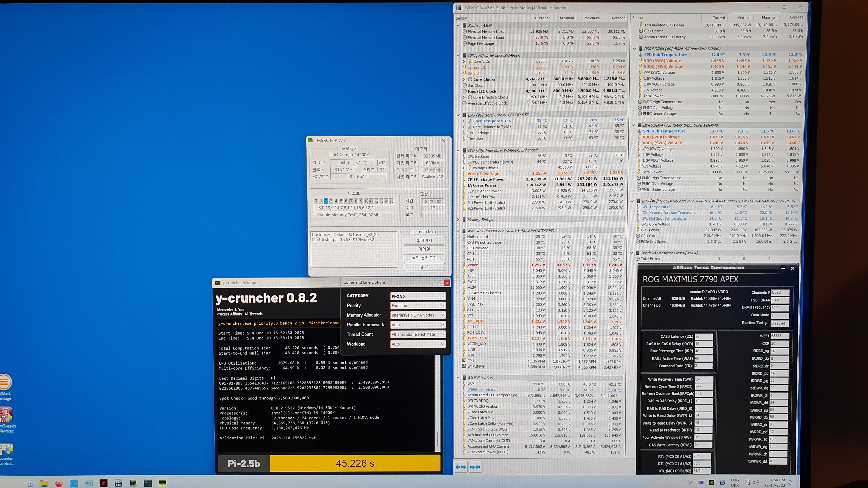Screen dimensions: 868x488
Task: Open the notification bell in system tray
Action: click(x=790, y=483)
